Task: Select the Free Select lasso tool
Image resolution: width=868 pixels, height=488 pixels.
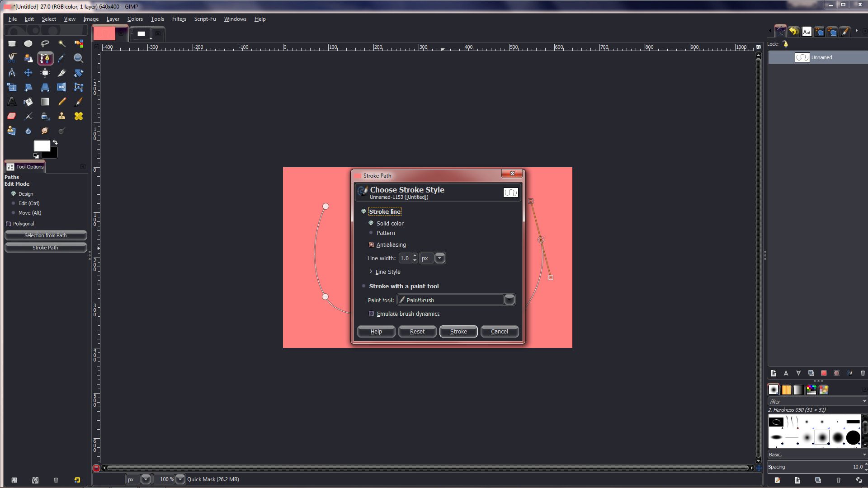Action: click(x=45, y=44)
